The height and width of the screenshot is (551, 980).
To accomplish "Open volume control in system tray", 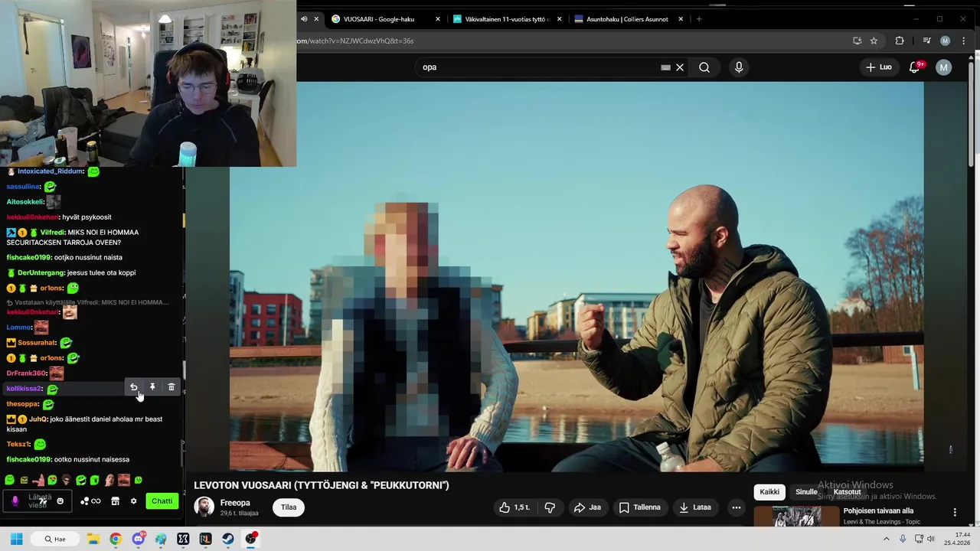I will (931, 539).
